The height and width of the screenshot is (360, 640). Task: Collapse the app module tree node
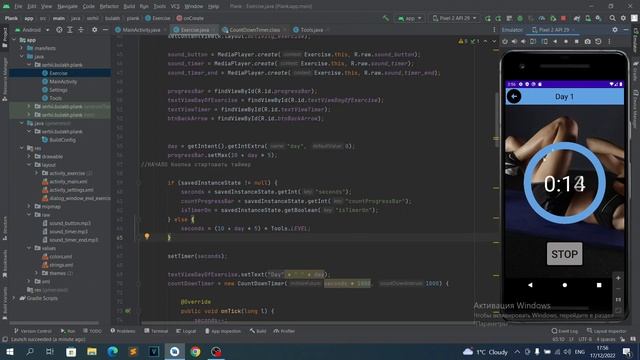(x=15, y=40)
